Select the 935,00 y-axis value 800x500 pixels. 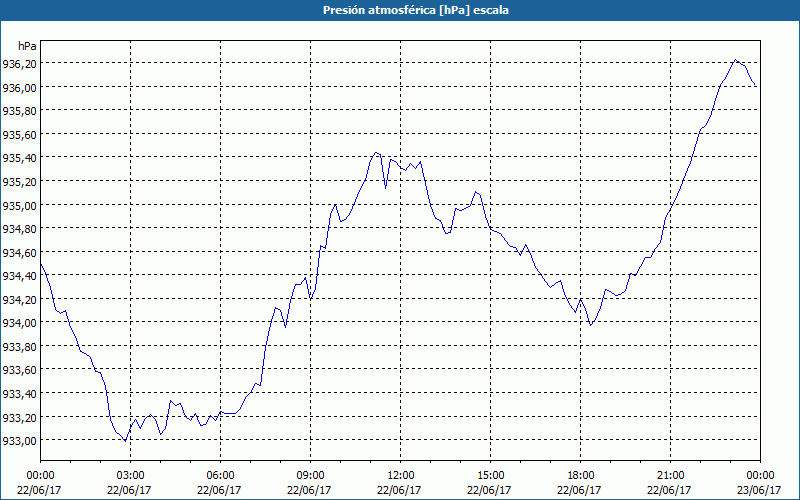point(20,205)
